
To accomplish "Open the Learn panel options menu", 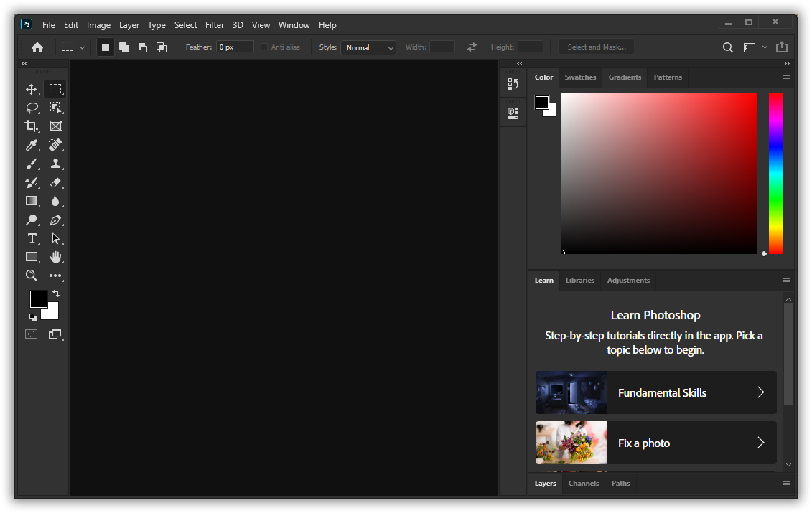I will click(x=787, y=281).
